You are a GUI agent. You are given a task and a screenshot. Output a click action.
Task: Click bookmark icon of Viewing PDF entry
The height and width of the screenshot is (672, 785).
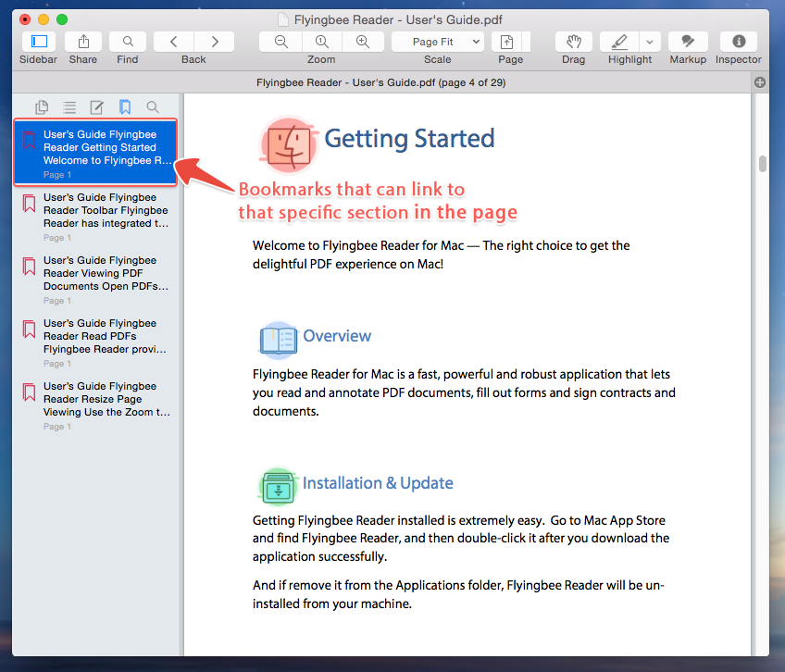pyautogui.click(x=29, y=267)
